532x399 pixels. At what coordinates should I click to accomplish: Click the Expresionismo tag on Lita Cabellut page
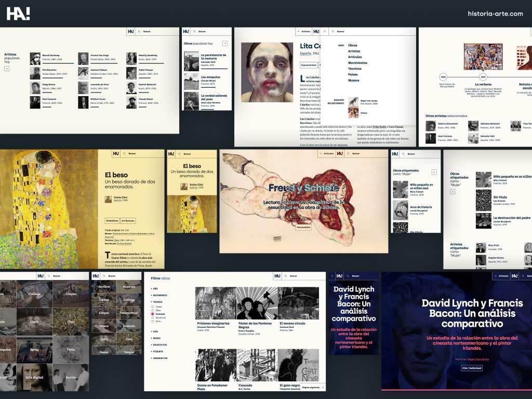pyautogui.click(x=309, y=65)
